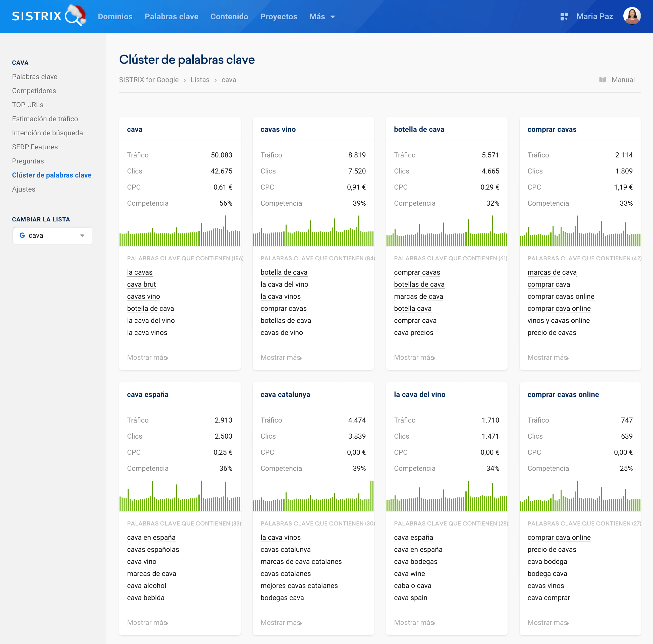Expand Mostrar más in cavas vino card
653x644 pixels.
click(x=281, y=358)
